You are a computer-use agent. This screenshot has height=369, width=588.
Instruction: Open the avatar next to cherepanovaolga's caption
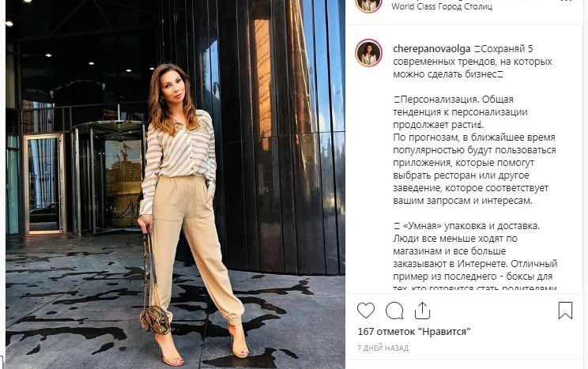tap(368, 53)
